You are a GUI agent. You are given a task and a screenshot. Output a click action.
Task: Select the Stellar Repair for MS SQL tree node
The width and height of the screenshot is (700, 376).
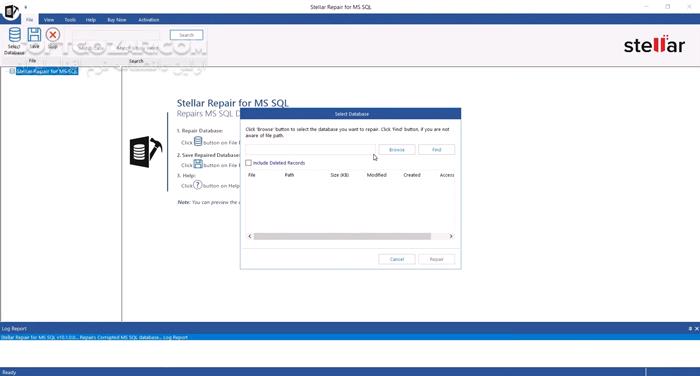[x=47, y=71]
